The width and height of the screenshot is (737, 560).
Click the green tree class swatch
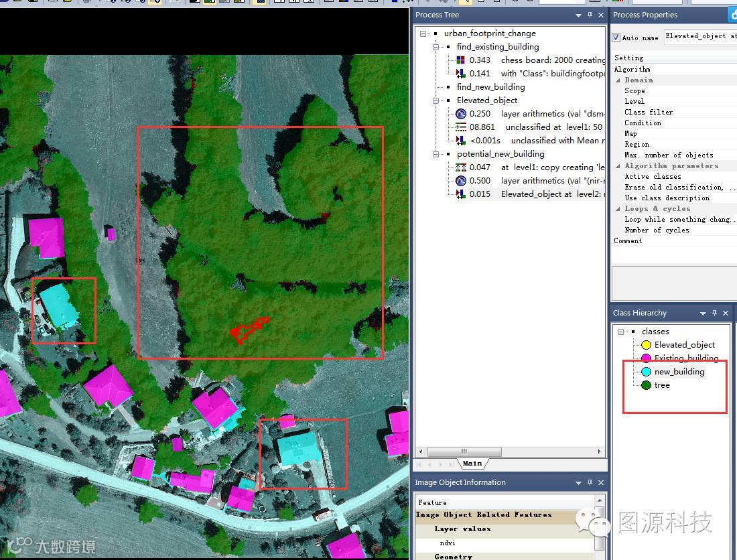click(647, 385)
